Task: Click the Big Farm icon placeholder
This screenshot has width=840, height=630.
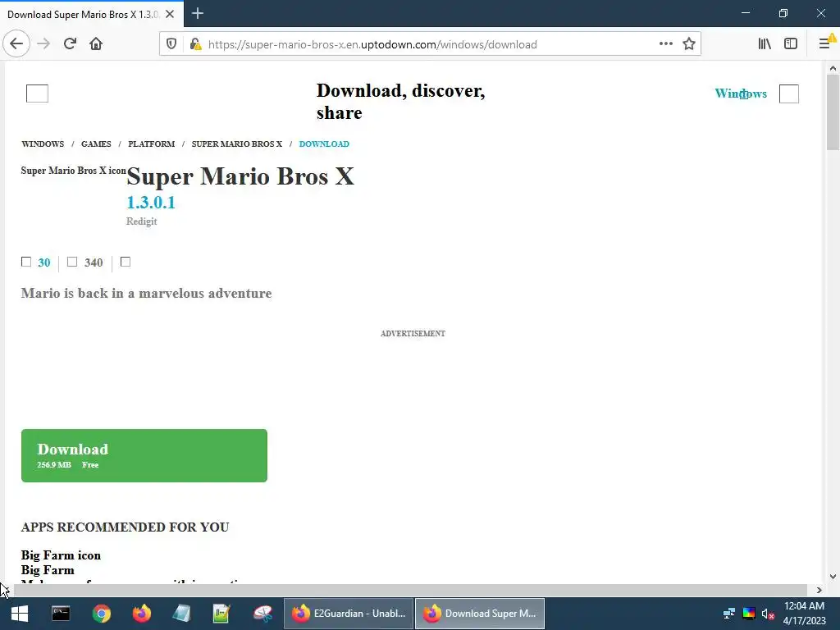Action: (61, 555)
